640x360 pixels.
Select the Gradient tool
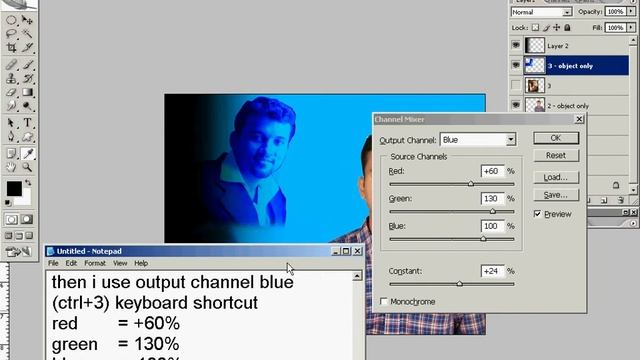tap(27, 92)
